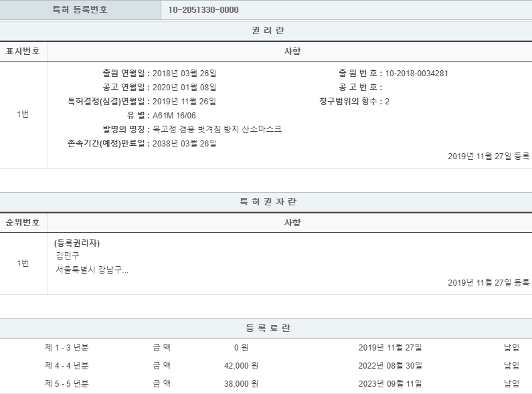Image resolution: width=532 pixels, height=394 pixels.
Task: Click the 청구범위의 항수 : 2 text
Action: tap(354, 102)
